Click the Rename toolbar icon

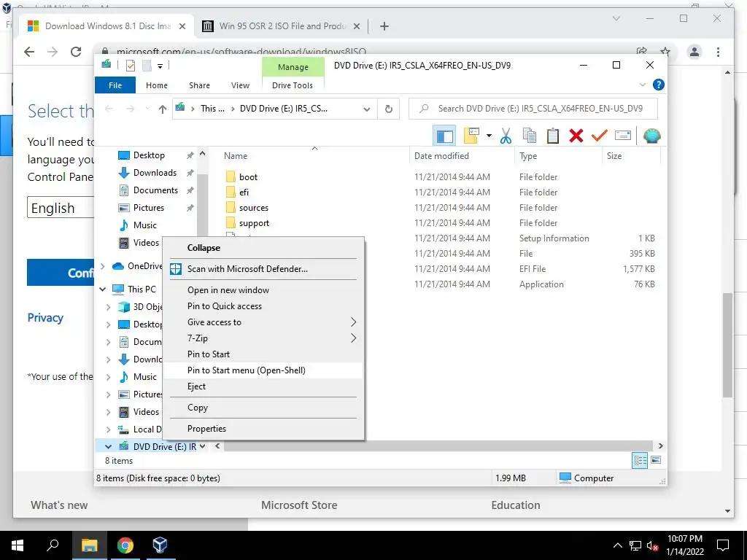pyautogui.click(x=623, y=136)
